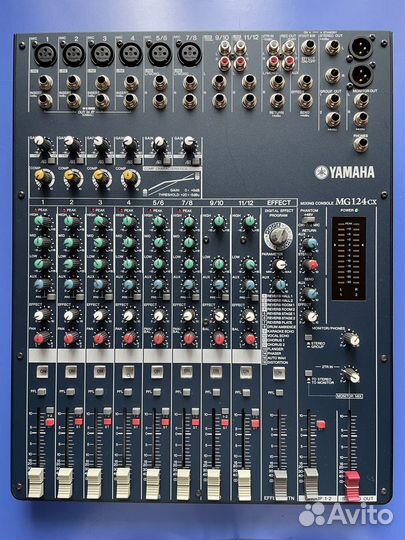The height and width of the screenshot is (540, 405).
Task: Click the lower STEREO OUT XLR connector
Action: (x=361, y=74)
